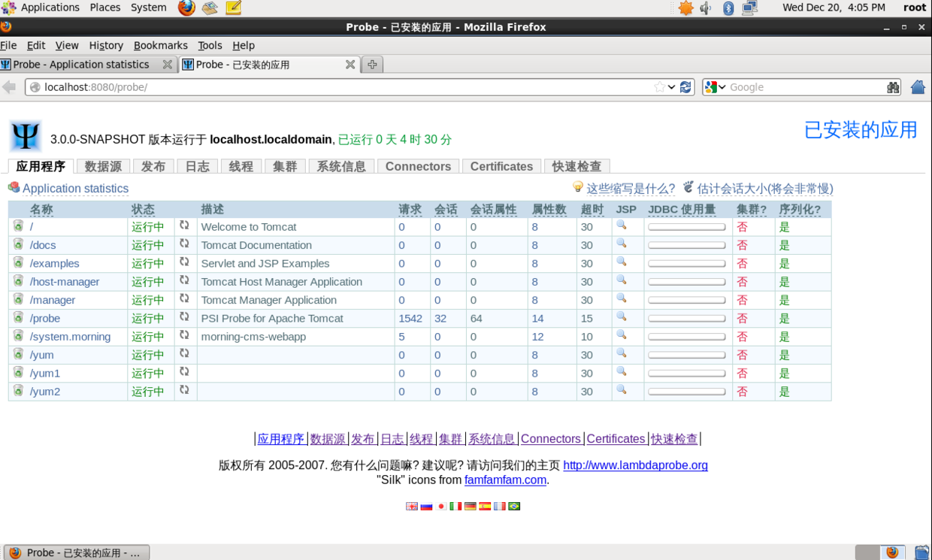The height and width of the screenshot is (560, 932).
Task: Open the Application statistics link
Action: point(75,188)
